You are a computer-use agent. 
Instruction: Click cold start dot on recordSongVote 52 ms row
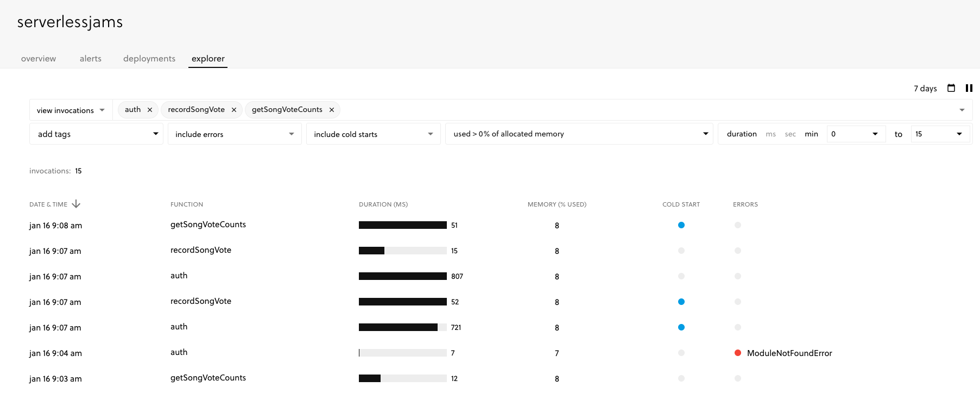[681, 302]
